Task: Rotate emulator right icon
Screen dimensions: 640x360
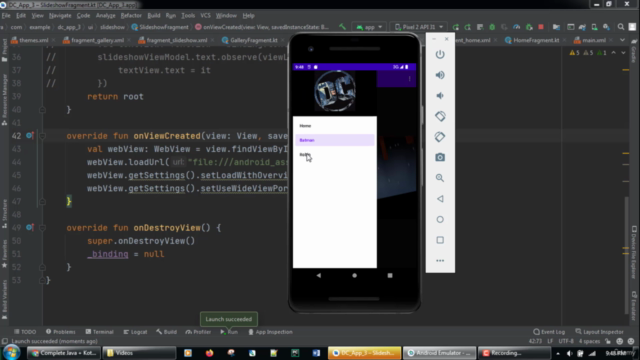Action: 440,137
